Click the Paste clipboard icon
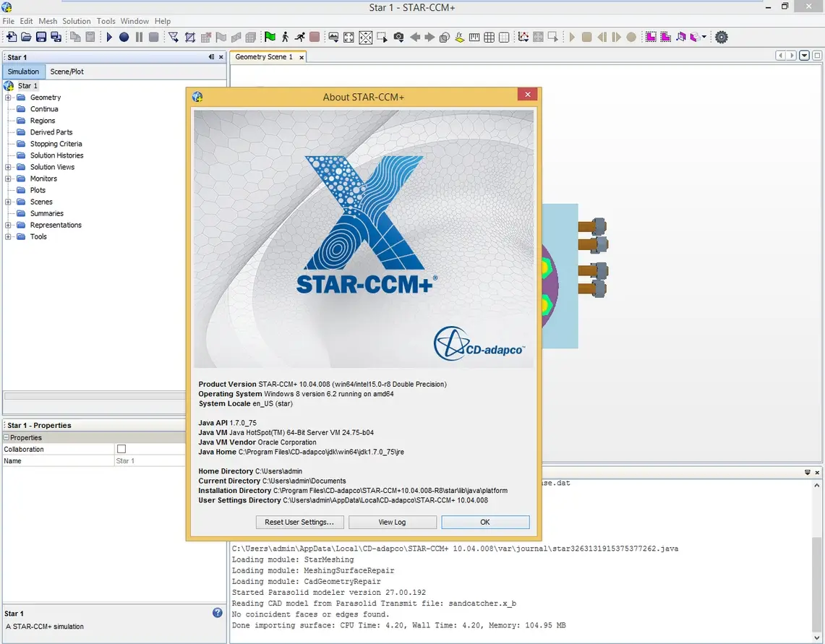Screen dimensions: 825x644 (90, 37)
